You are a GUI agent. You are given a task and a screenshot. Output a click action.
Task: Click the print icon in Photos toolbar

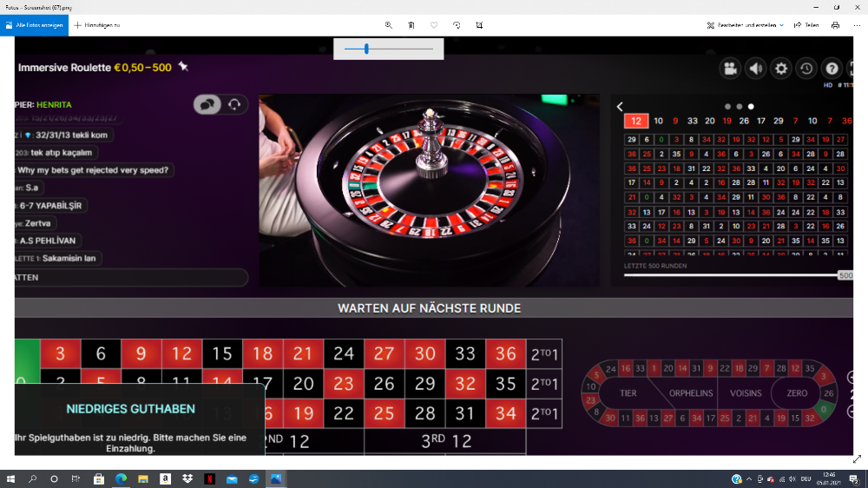pos(835,25)
